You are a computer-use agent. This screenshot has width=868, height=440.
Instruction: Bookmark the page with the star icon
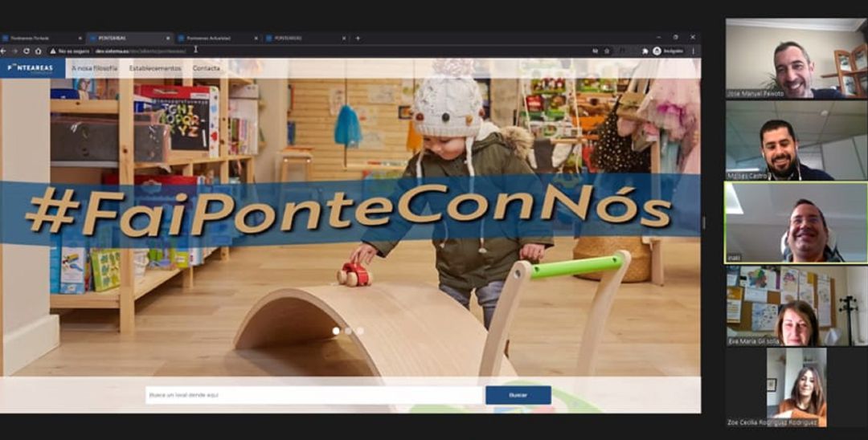tap(608, 51)
